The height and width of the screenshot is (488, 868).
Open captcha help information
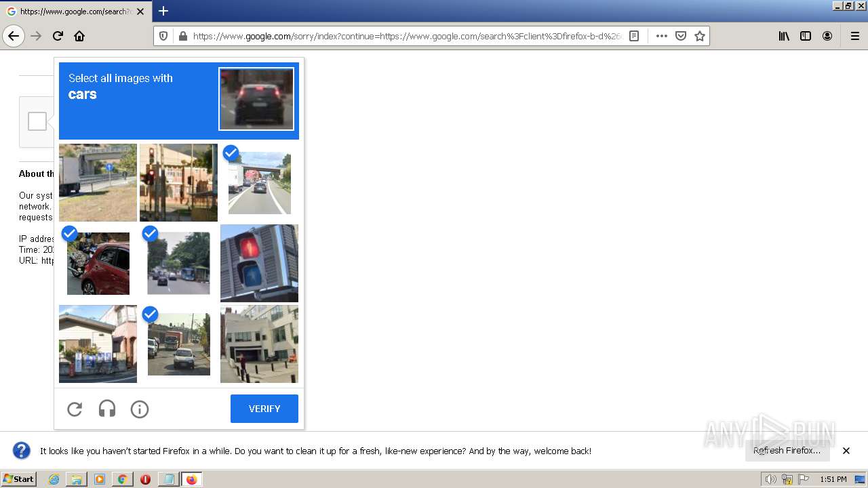click(x=140, y=409)
